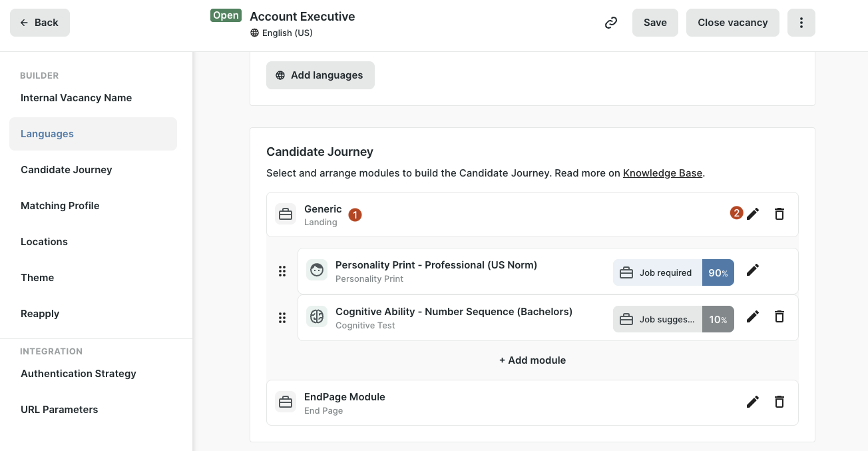Edit the Generic landing module
The width and height of the screenshot is (868, 451).
point(752,214)
